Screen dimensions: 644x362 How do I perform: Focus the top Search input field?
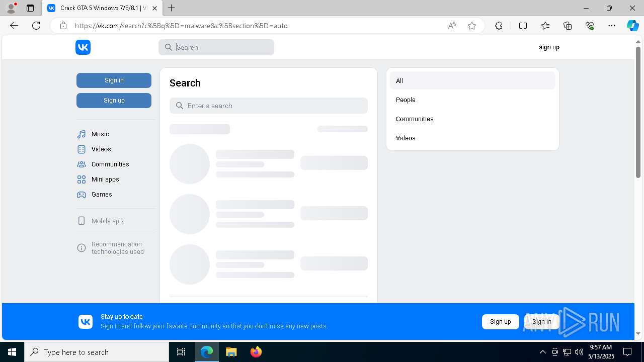216,47
